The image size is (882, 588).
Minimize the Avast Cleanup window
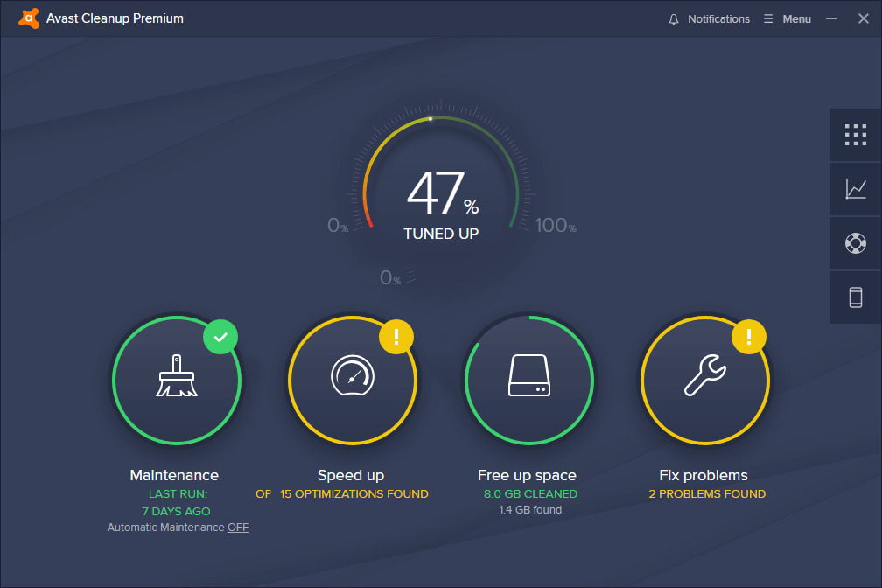tap(831, 18)
